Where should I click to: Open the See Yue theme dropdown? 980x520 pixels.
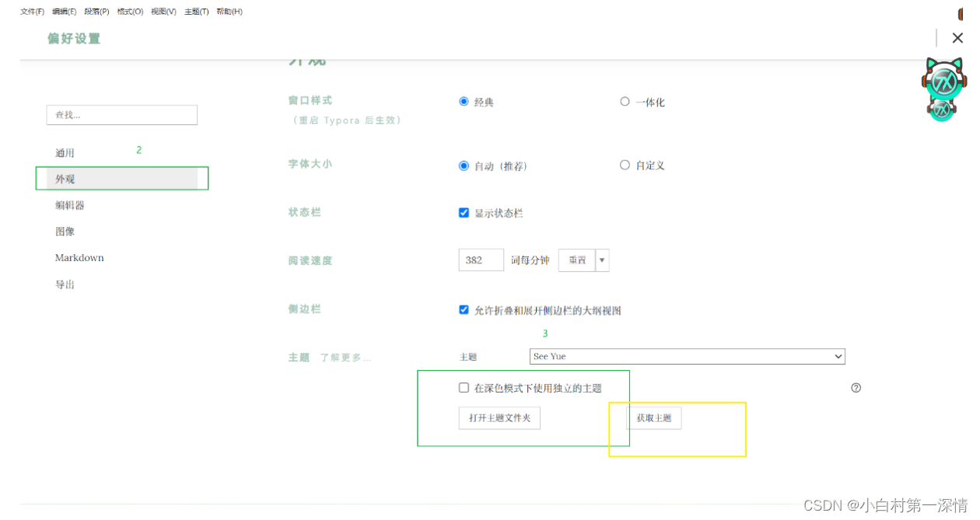click(688, 357)
